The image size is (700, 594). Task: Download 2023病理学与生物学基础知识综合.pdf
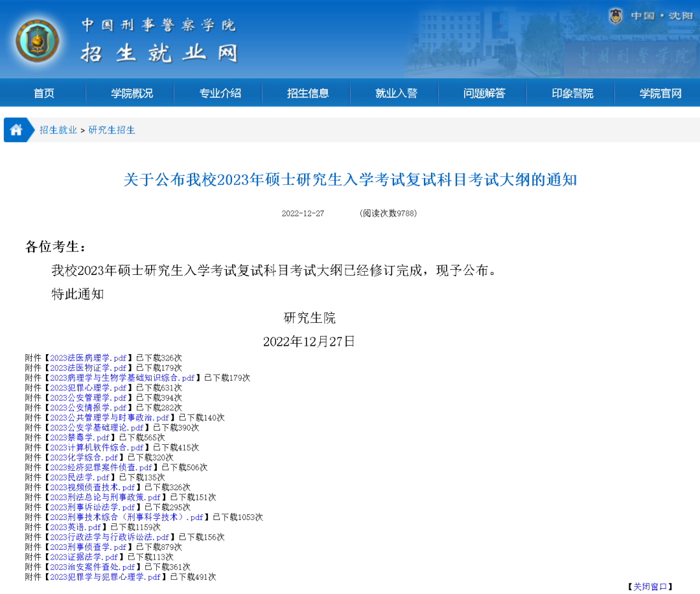[x=122, y=378]
